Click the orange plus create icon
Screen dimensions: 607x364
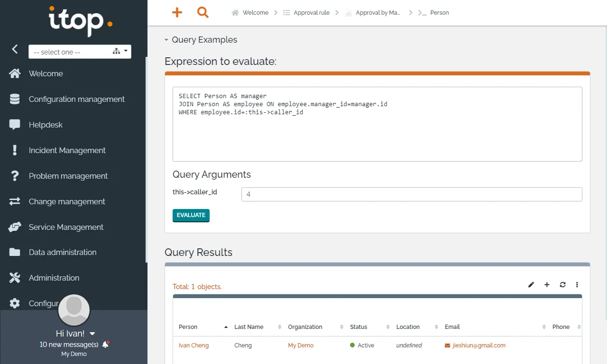pos(177,13)
